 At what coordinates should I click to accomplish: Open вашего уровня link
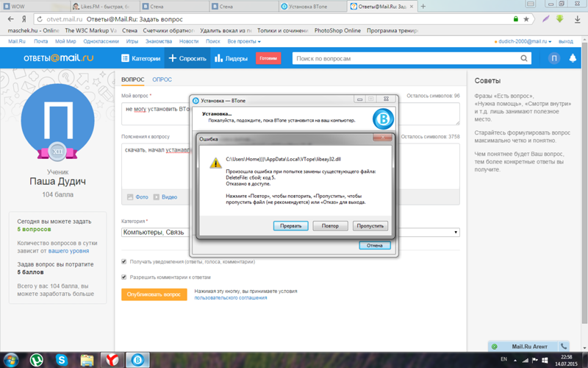68,251
